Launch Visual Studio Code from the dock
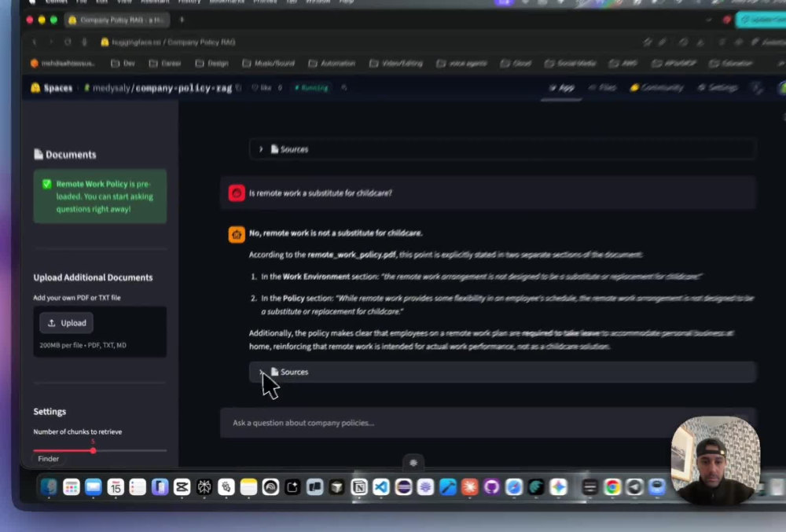This screenshot has width=786, height=532. click(x=381, y=487)
